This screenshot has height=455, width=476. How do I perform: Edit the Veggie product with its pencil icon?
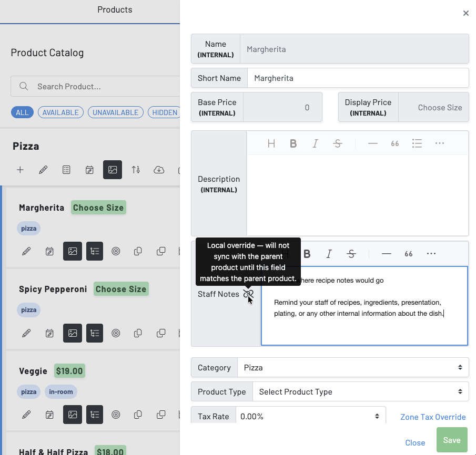(26, 415)
